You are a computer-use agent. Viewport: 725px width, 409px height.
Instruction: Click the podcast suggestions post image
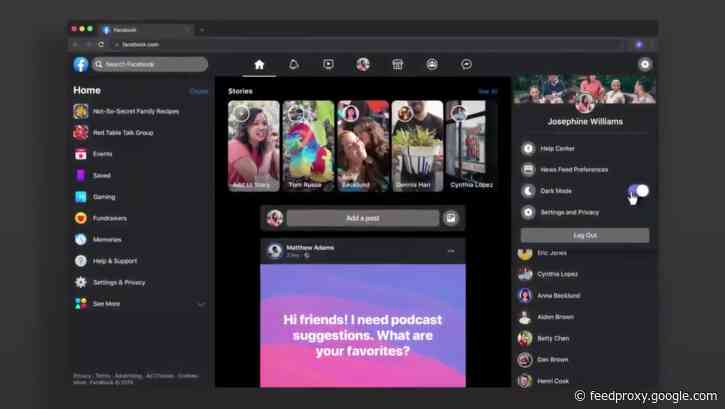pos(363,326)
